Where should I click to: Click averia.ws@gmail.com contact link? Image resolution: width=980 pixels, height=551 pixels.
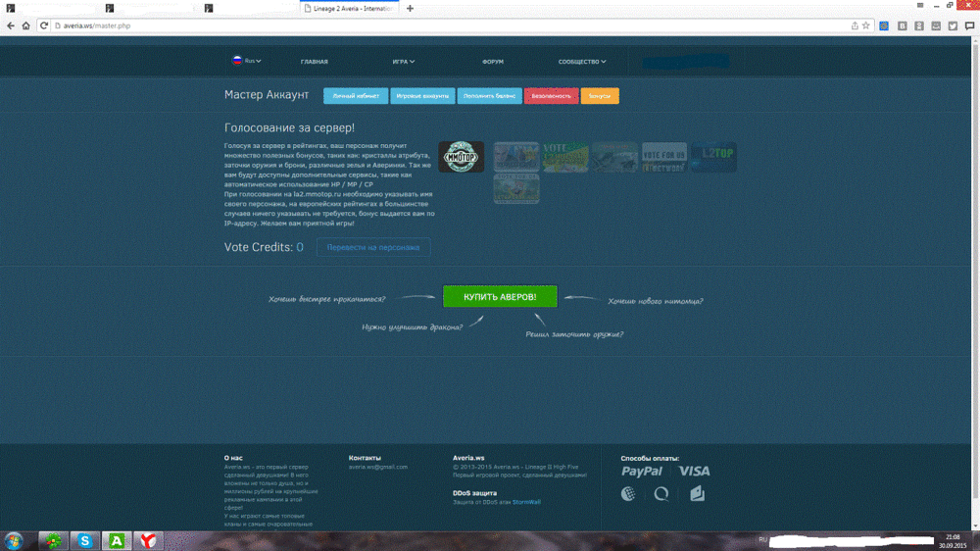tap(378, 467)
